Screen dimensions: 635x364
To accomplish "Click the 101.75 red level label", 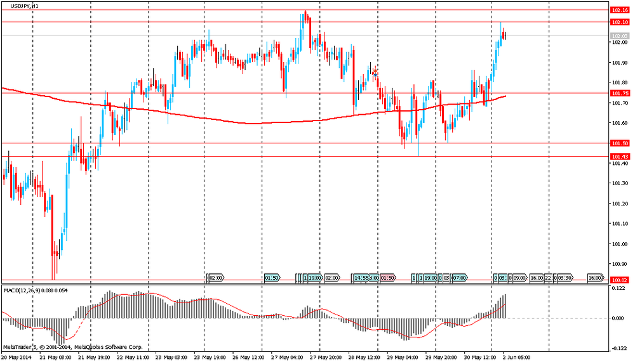I will point(620,93).
